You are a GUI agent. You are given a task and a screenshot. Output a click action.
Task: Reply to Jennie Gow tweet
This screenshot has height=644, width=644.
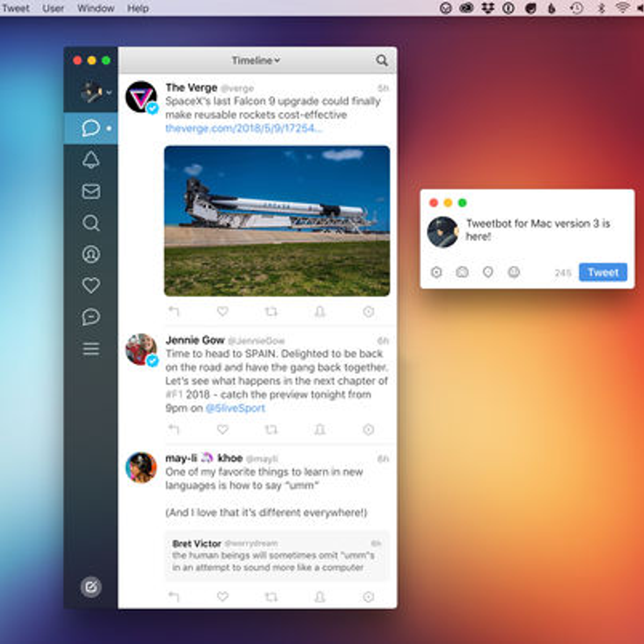tap(174, 429)
